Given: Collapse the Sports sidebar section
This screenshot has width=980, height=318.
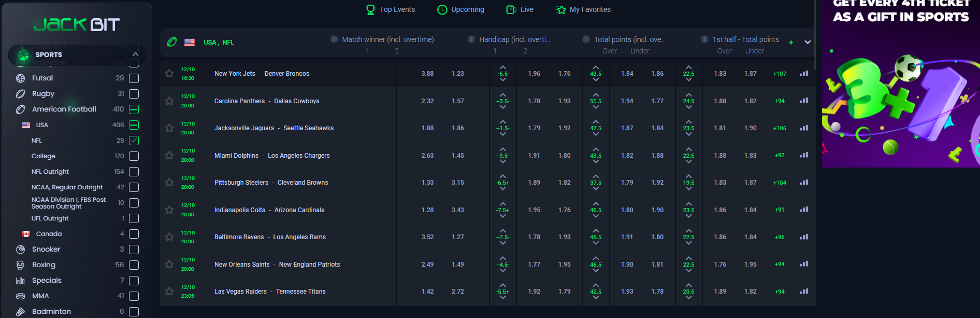Looking at the screenshot, I should click(135, 54).
